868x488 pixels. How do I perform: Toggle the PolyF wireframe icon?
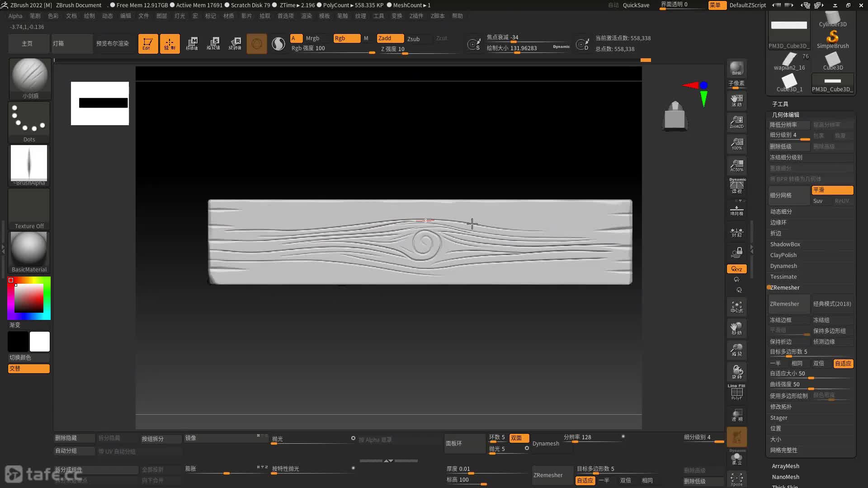pyautogui.click(x=736, y=392)
